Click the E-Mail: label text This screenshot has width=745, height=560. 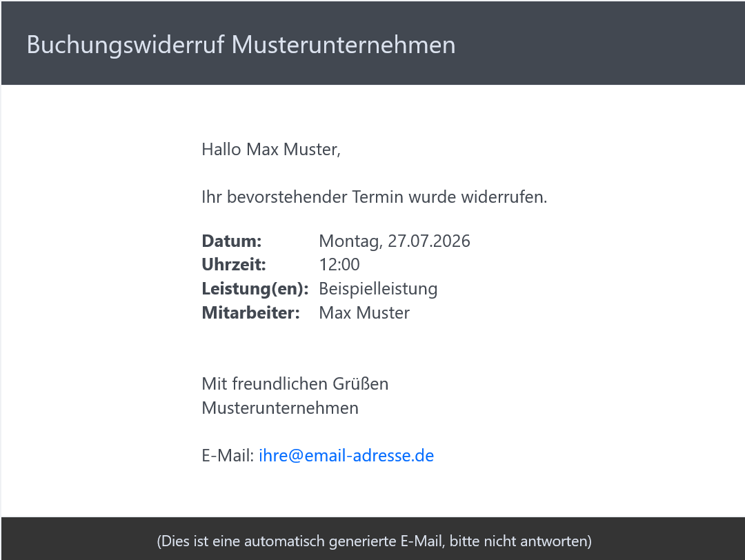coord(228,455)
